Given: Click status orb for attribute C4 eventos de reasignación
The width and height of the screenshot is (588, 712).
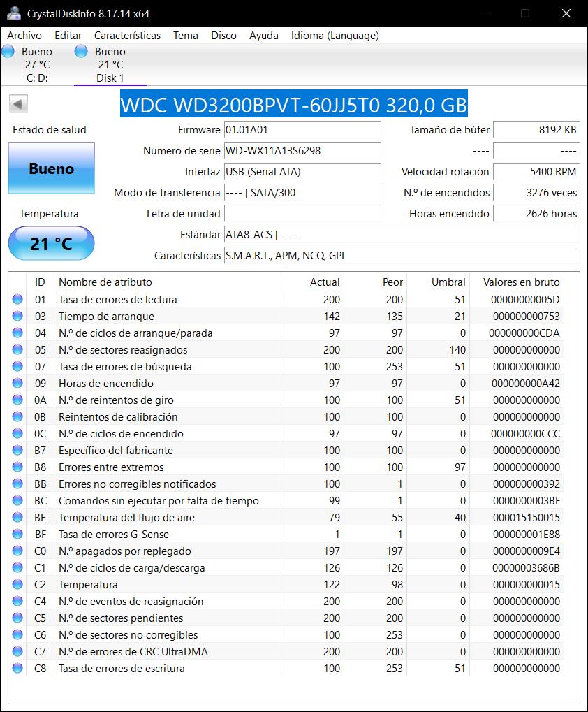Looking at the screenshot, I should [17, 601].
